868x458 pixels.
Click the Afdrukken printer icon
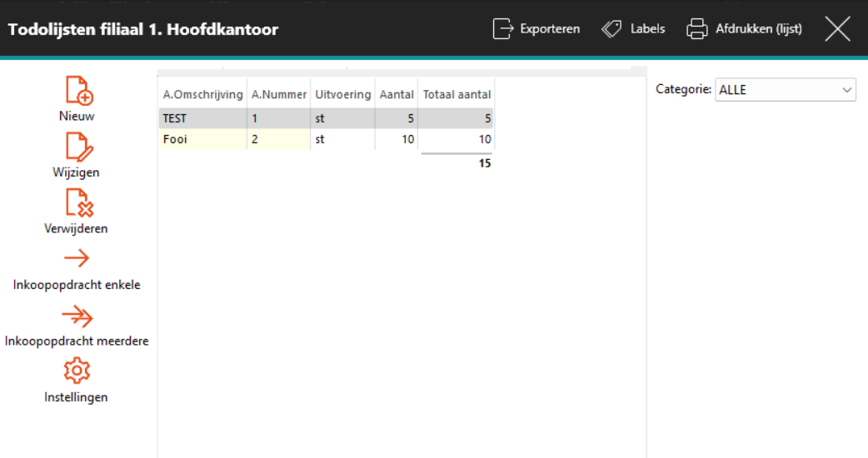click(x=696, y=29)
